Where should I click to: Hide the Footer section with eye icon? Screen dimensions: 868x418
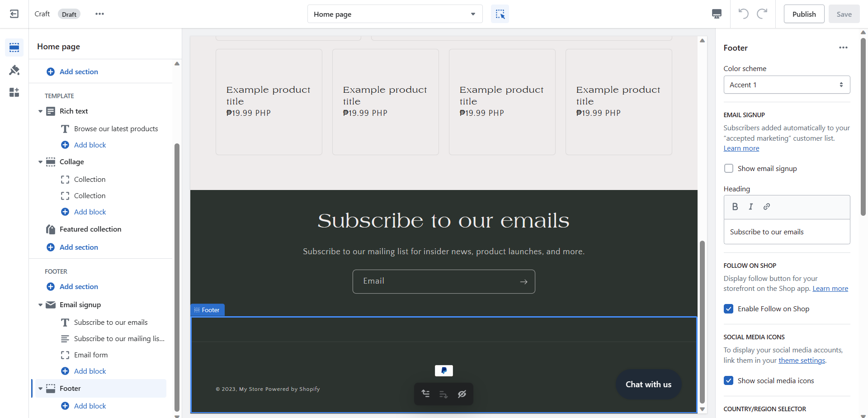462,394
